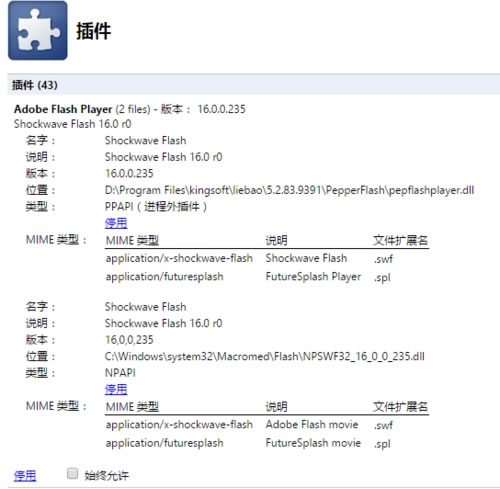Select the NPSWF32_16_0_0_235.dll location path
Viewport: 500px width, 489px height.
[x=265, y=356]
